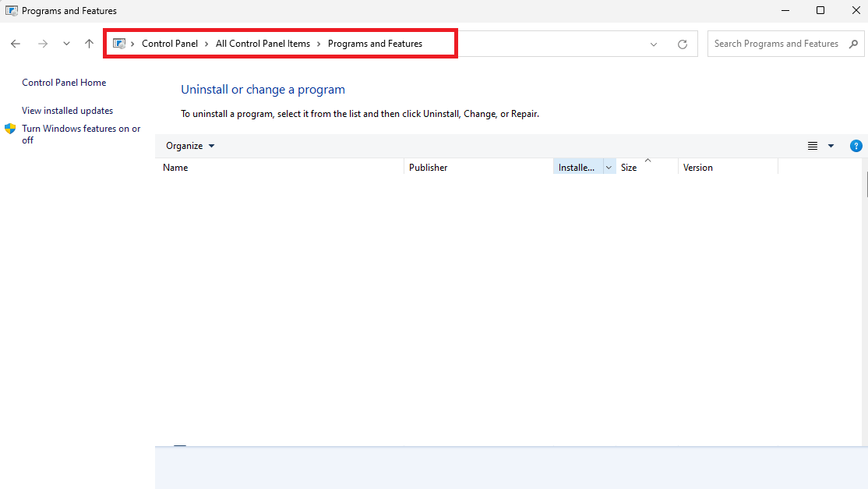Click the Control Panel breadcrumb

coord(170,43)
